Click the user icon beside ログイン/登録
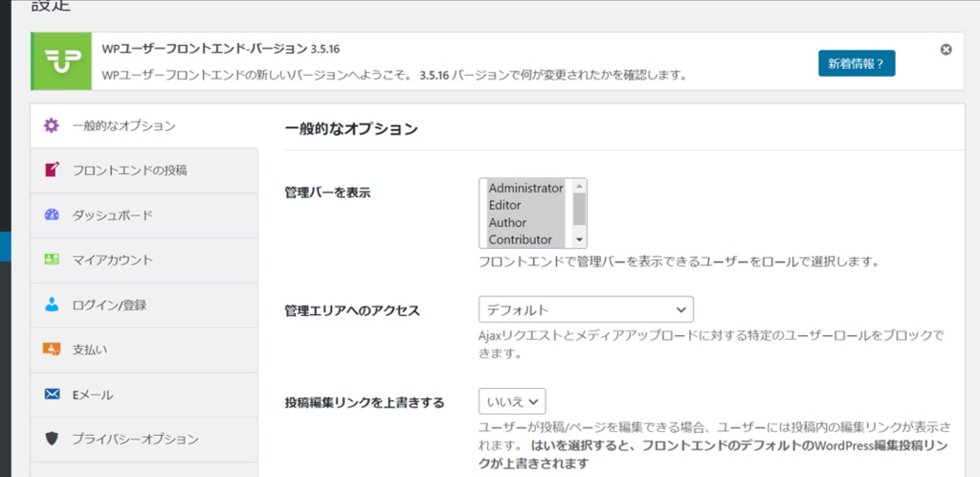Screen dimensions: 980x477 (52, 306)
